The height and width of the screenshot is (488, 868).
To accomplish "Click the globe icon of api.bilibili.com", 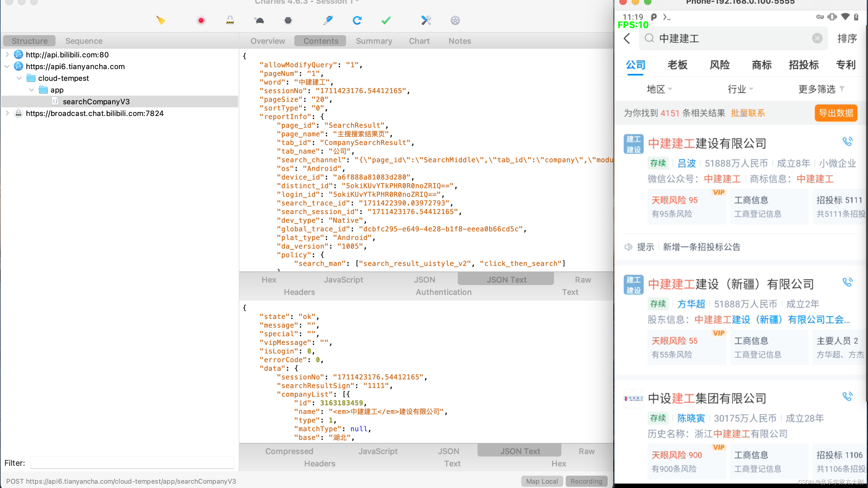I will coord(19,54).
